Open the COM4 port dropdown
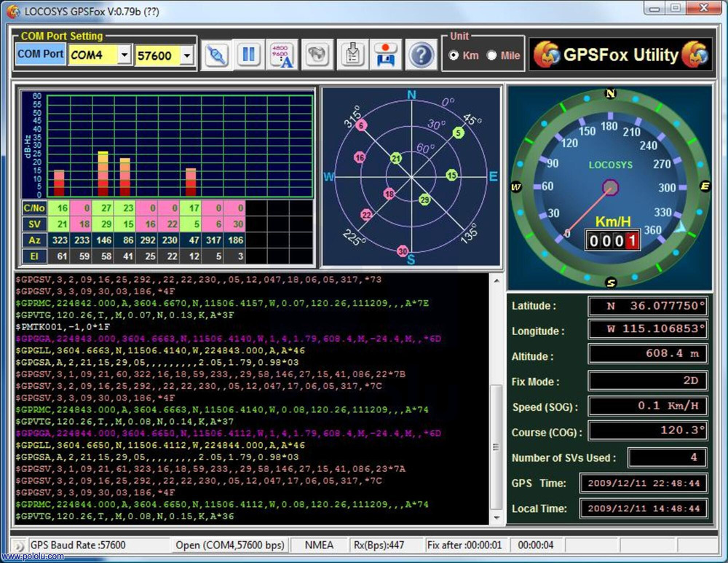The width and height of the screenshot is (728, 563). point(124,55)
